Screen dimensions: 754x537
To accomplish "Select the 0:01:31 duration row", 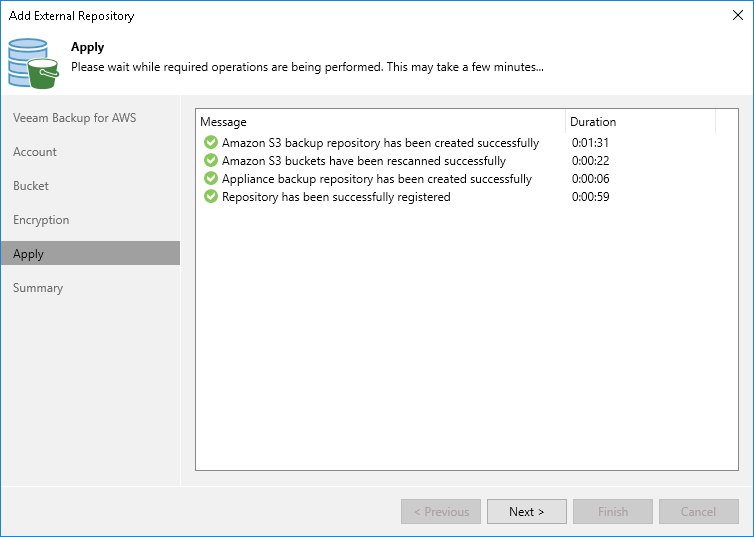I will tap(589, 143).
